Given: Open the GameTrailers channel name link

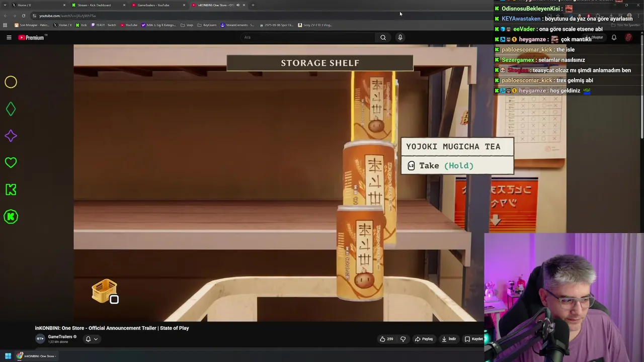Looking at the screenshot, I should pyautogui.click(x=60, y=337).
